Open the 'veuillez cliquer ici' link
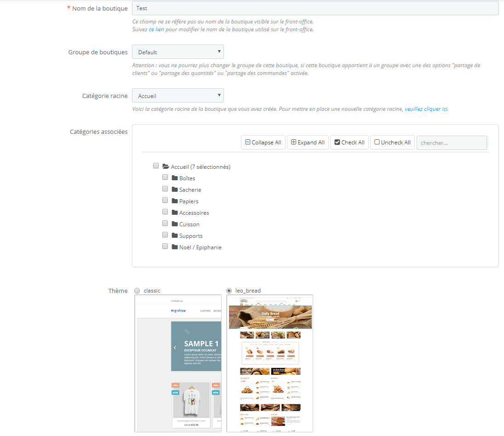 click(x=426, y=109)
